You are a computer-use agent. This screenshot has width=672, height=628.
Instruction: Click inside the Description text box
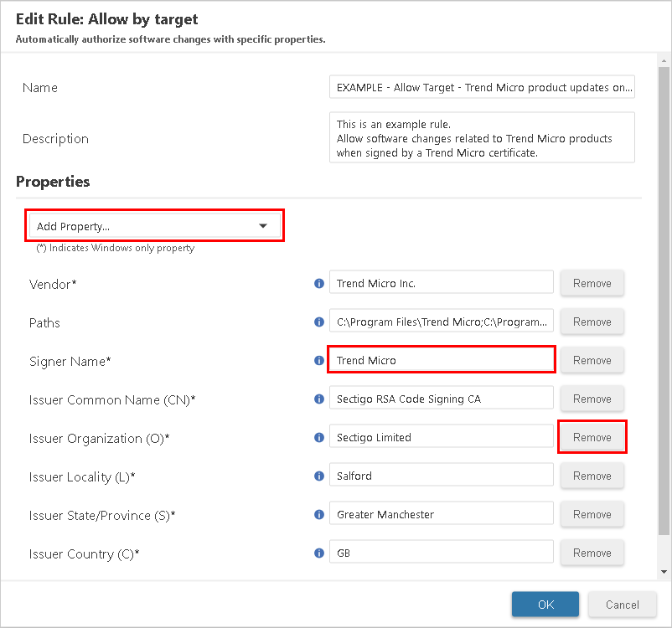(x=482, y=138)
